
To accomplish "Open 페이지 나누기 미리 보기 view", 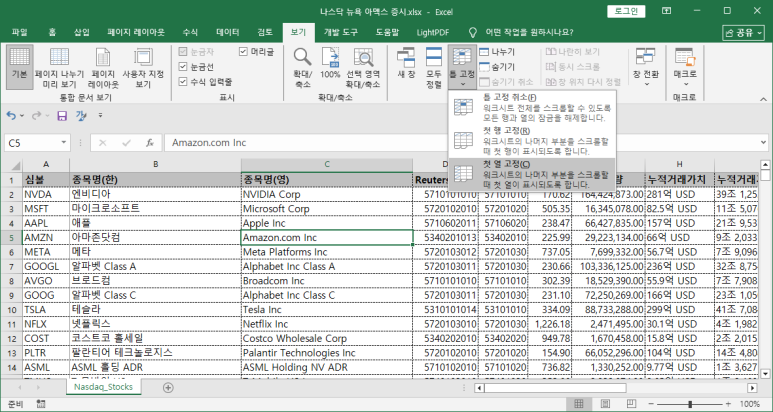I will 59,67.
